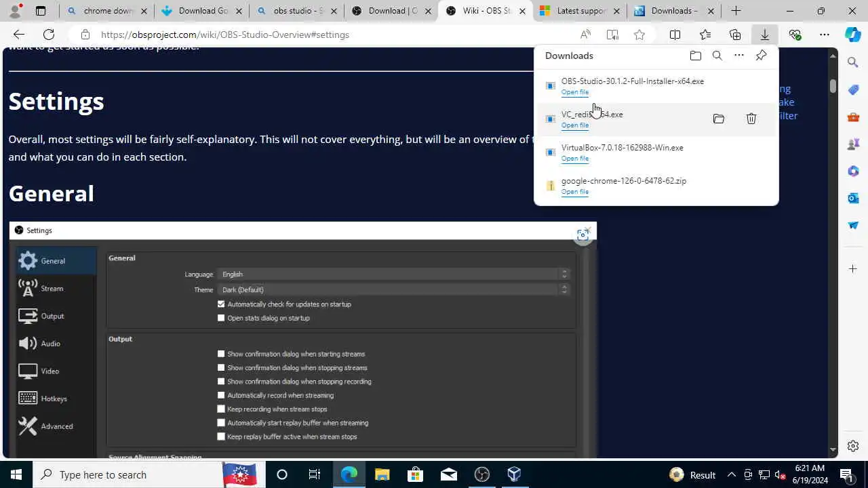
Task: Select Stream in OBS settings sidebar
Action: [56, 289]
